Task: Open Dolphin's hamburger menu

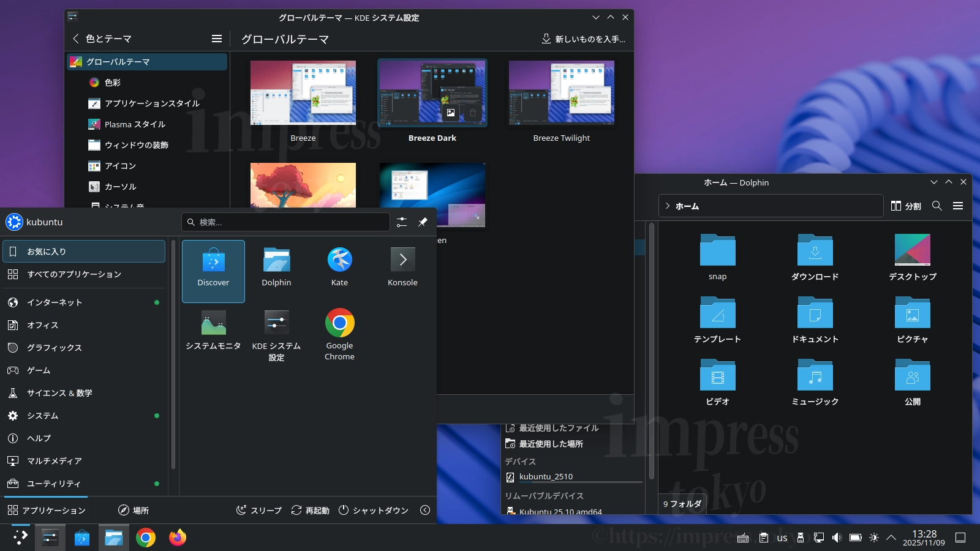Action: [958, 206]
